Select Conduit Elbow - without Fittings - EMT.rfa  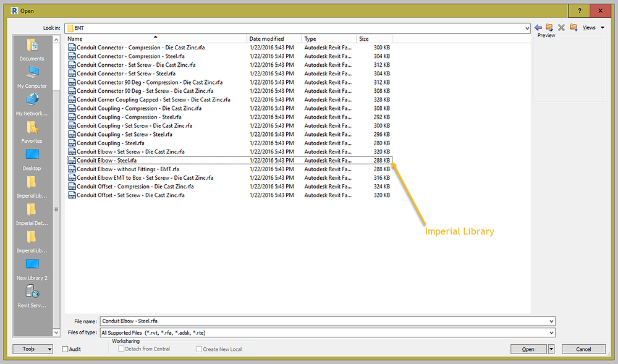[128, 169]
